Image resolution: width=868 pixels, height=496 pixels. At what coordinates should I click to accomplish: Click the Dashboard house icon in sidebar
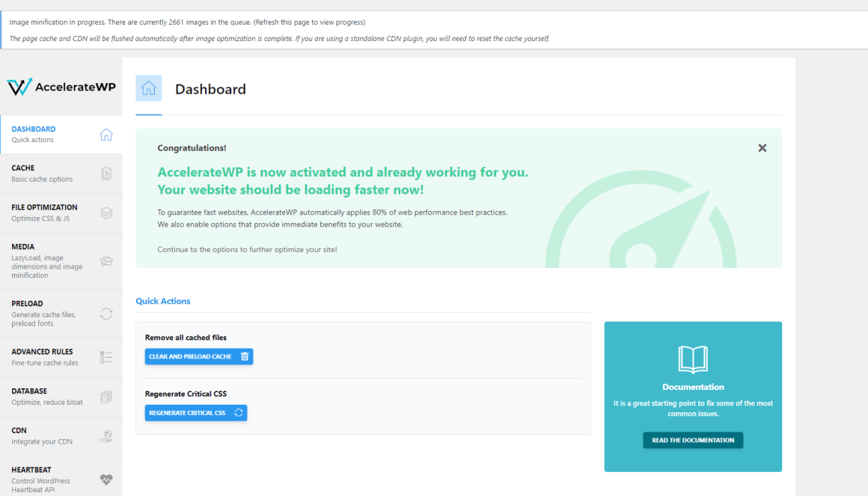tap(106, 135)
